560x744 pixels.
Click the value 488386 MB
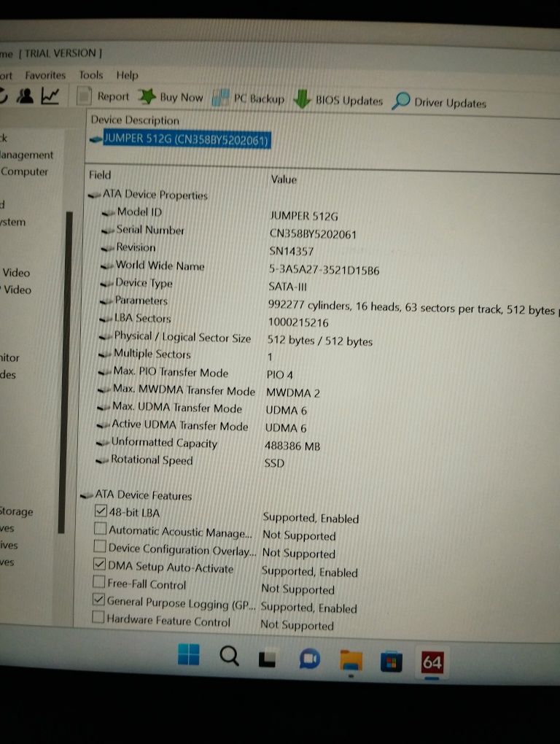292,446
